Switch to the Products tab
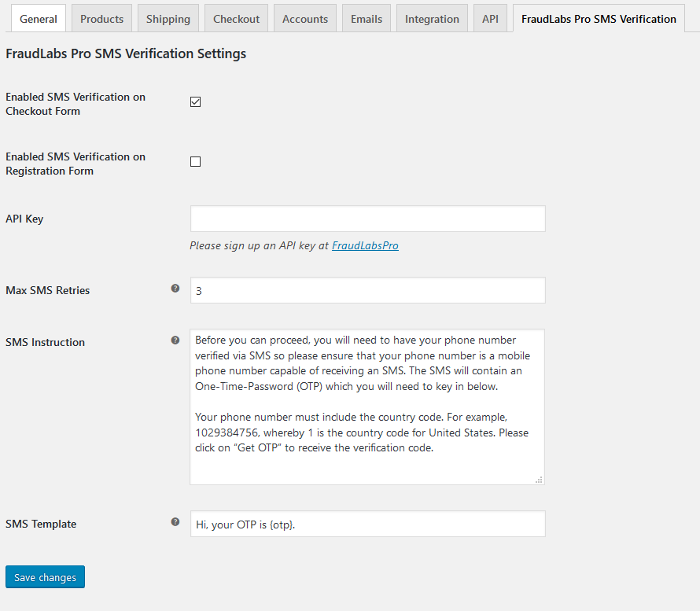Image resolution: width=700 pixels, height=611 pixels. pos(101,19)
